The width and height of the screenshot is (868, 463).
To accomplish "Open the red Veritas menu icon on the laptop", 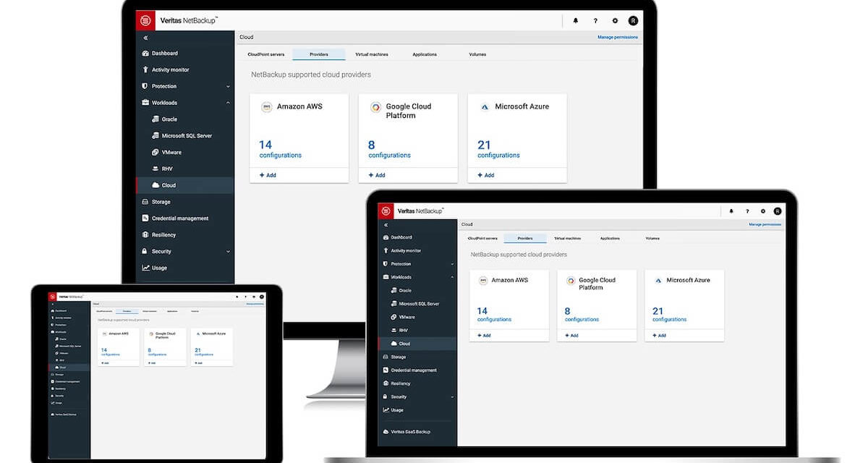I will tap(386, 211).
